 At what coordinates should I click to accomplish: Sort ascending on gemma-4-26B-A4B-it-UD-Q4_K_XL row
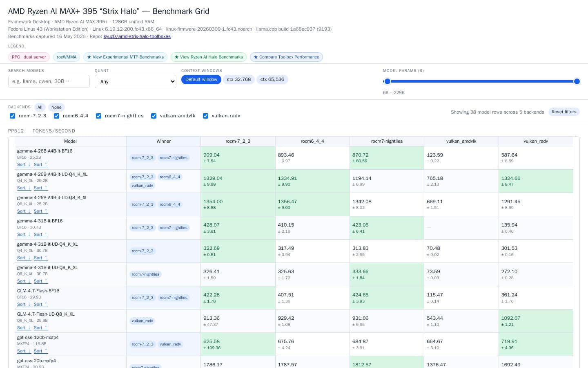pyautogui.click(x=41, y=188)
